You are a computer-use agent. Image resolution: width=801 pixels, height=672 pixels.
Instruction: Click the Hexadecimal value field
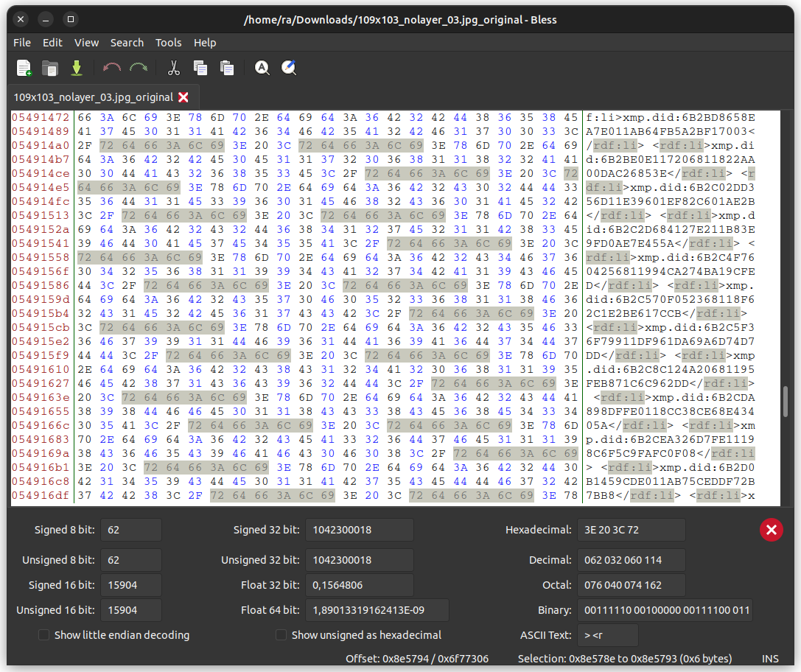(632, 530)
